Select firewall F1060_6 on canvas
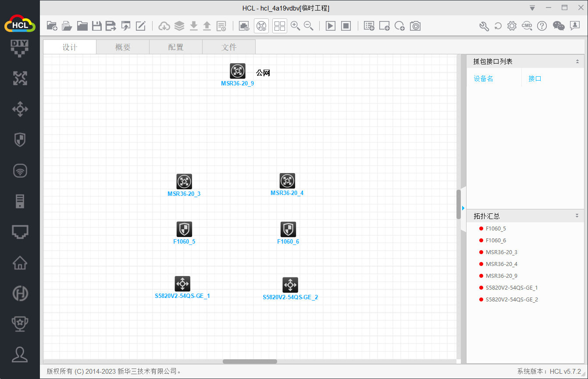This screenshot has height=379, width=588. point(288,229)
